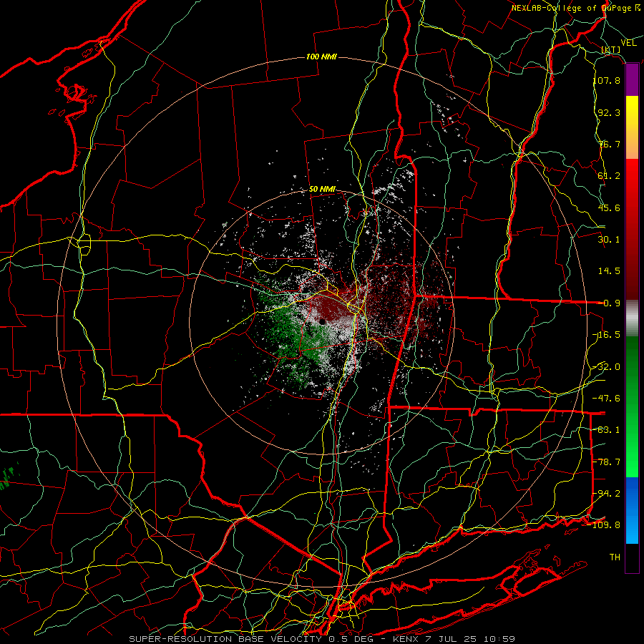Viewport: 644px width, 644px height.
Task: Select the yellow-orange segment of the color bar
Action: pos(632,127)
